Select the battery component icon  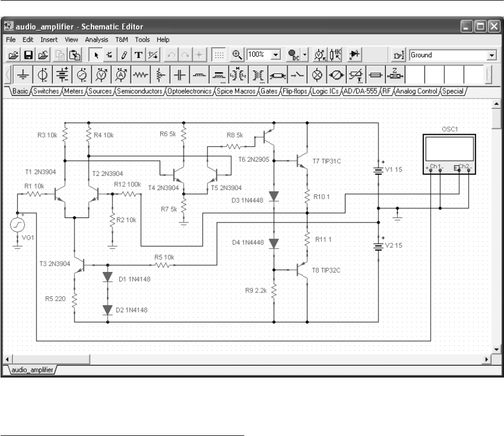[x=63, y=75]
